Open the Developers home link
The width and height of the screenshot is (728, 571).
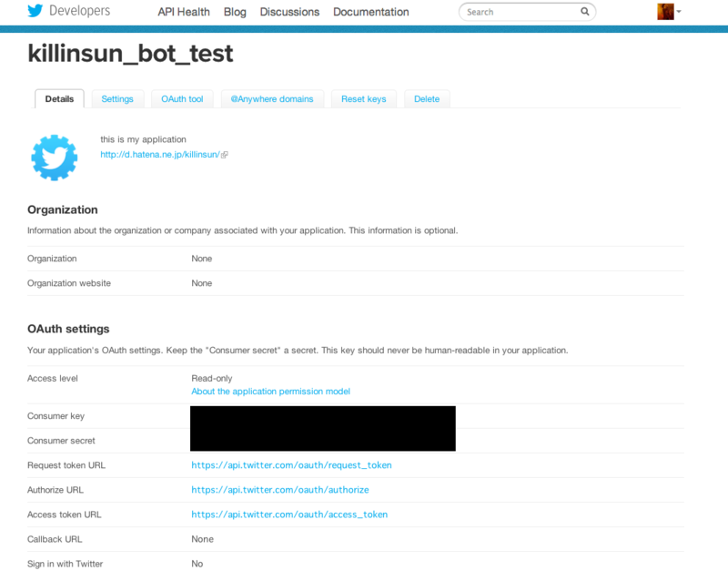(79, 11)
